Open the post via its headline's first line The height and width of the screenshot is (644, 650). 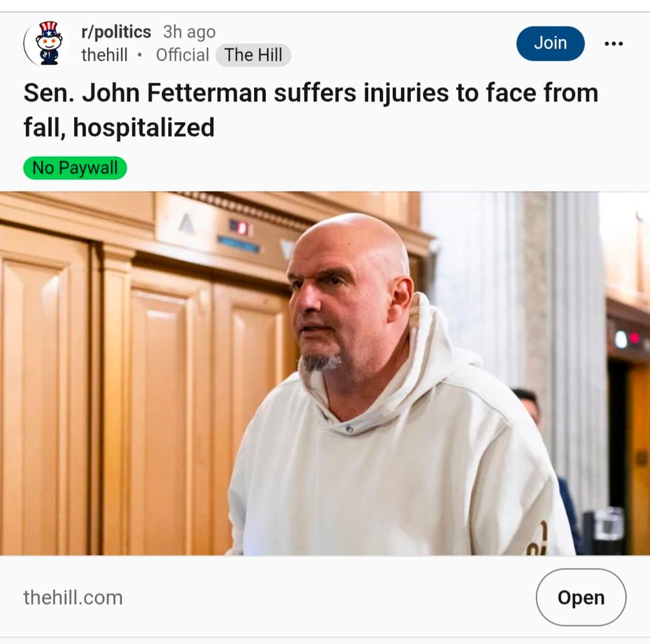[311, 93]
